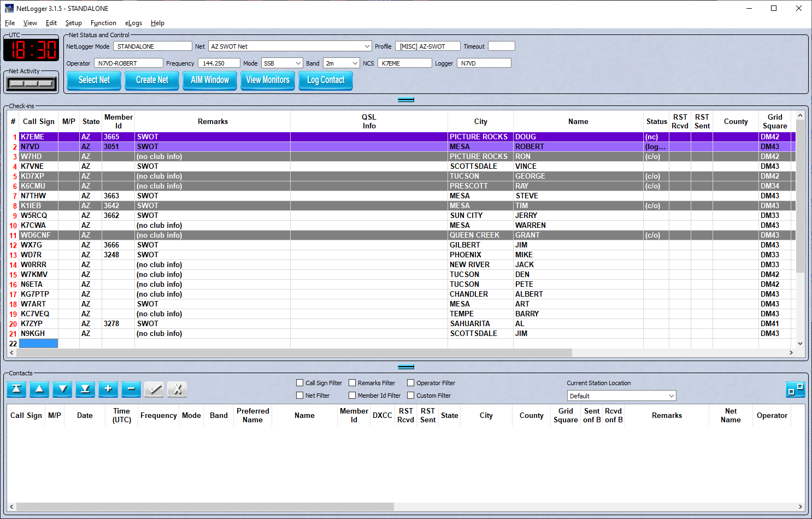Jump to bottom of contacts list

(x=85, y=390)
